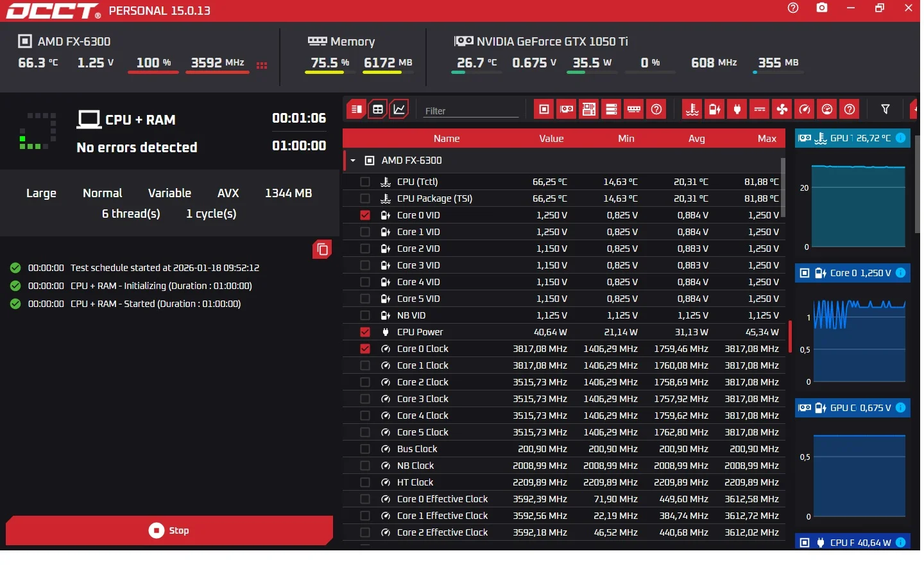Filter sensors by unknown type icon

point(850,109)
